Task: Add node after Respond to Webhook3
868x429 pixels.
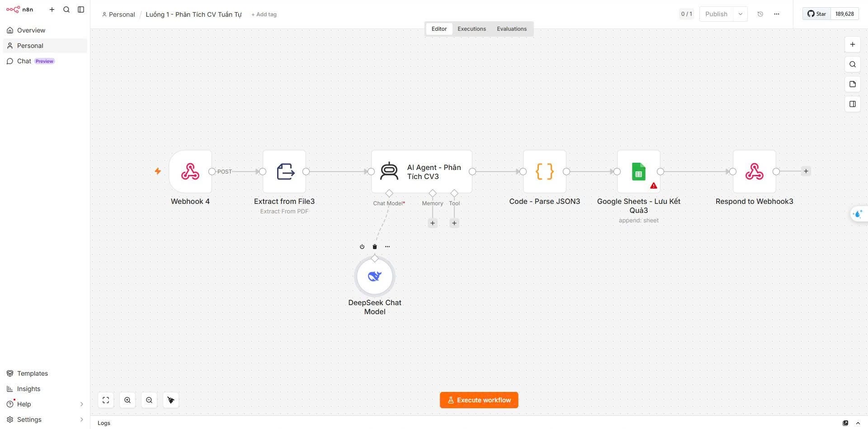Action: (x=806, y=171)
